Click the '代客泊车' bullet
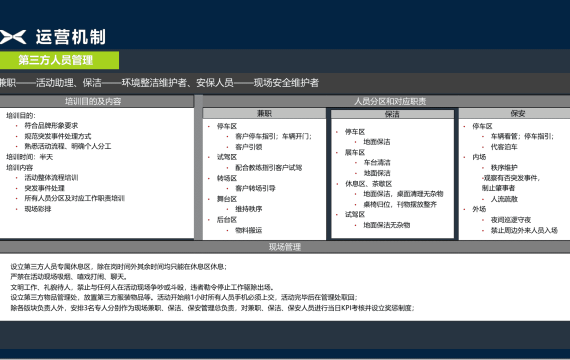The height and width of the screenshot is (360, 570). (504, 147)
